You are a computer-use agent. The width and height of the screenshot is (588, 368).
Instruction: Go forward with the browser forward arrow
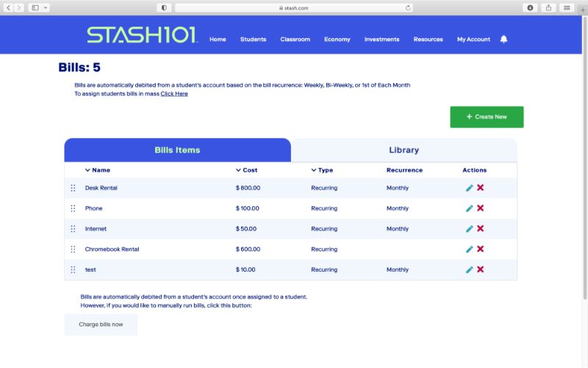click(19, 7)
